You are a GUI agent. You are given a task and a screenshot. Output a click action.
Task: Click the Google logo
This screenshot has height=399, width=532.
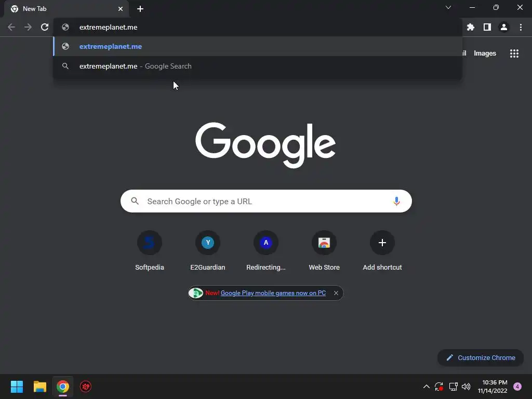coord(265,145)
